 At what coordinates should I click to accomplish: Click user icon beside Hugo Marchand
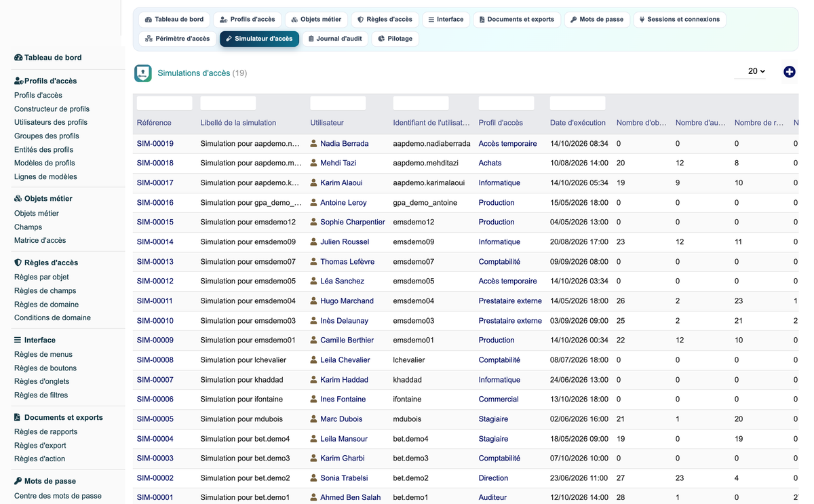click(314, 301)
